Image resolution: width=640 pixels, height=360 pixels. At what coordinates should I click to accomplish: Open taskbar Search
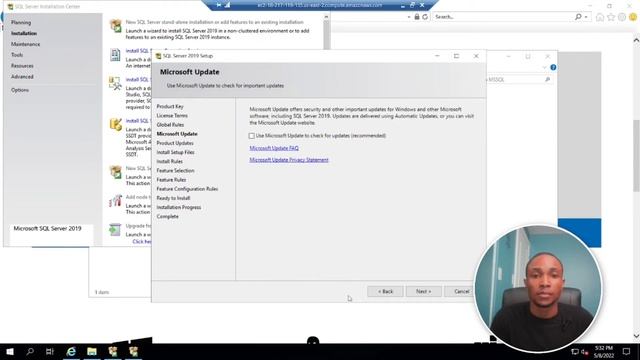coord(30,351)
